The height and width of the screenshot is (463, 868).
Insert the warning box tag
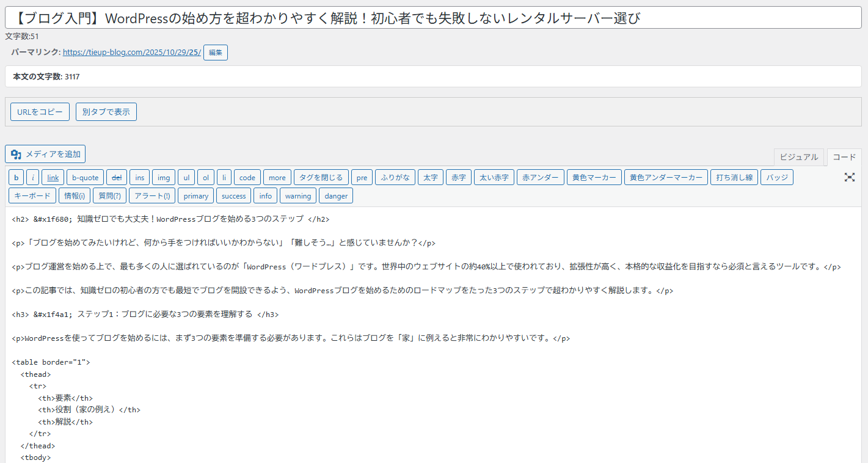[298, 196]
